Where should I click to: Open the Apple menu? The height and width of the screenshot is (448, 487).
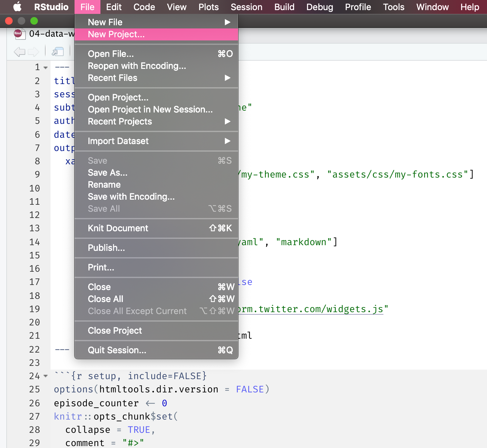(17, 7)
